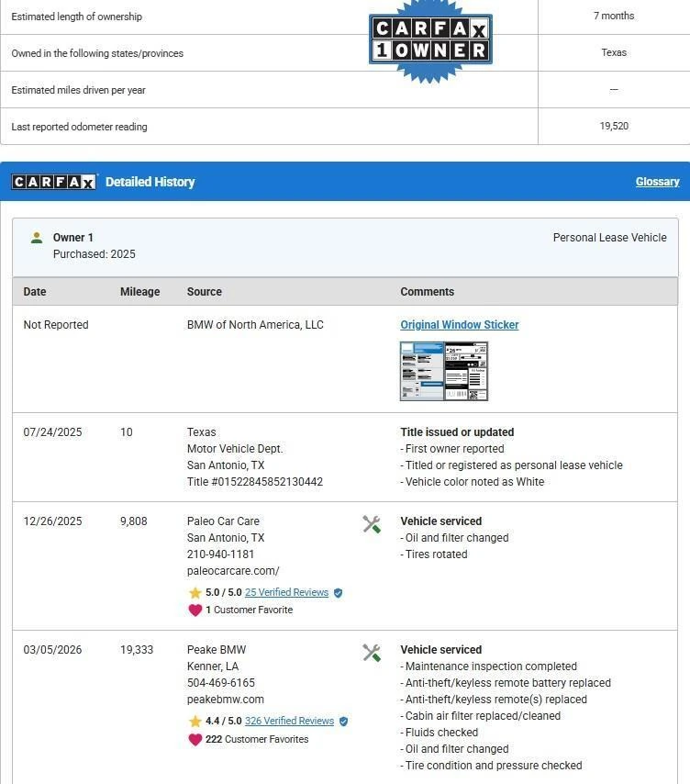This screenshot has height=784, width=690.
Task: Click the gold star beside 4.4 / 5.0 rating
Action: [x=195, y=721]
